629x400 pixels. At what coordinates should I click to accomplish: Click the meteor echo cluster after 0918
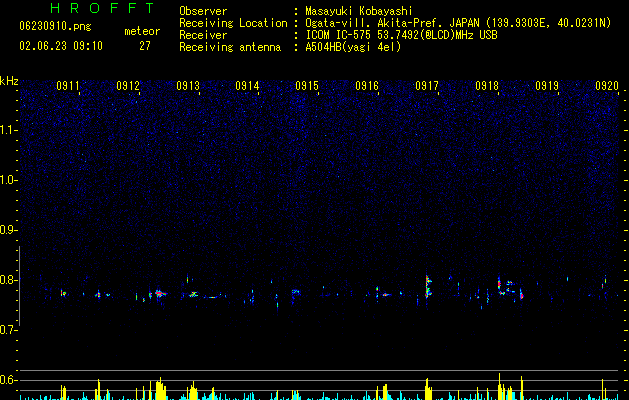pos(510,288)
